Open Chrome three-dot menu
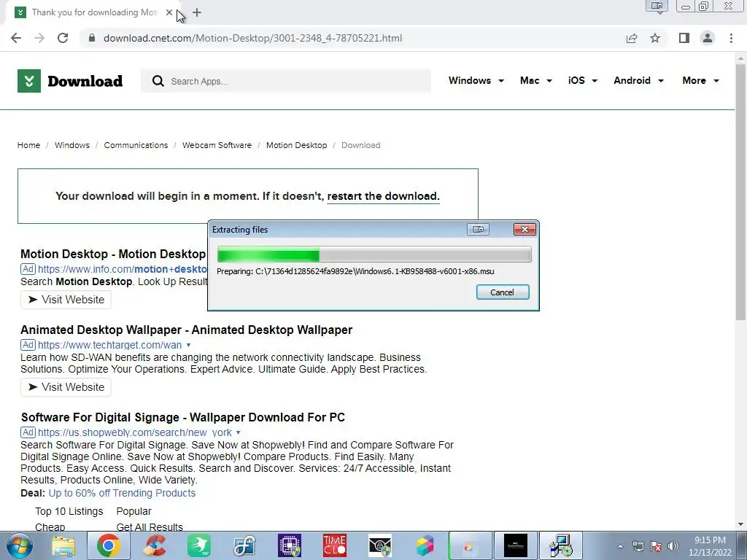The width and height of the screenshot is (747, 560). pos(731,38)
